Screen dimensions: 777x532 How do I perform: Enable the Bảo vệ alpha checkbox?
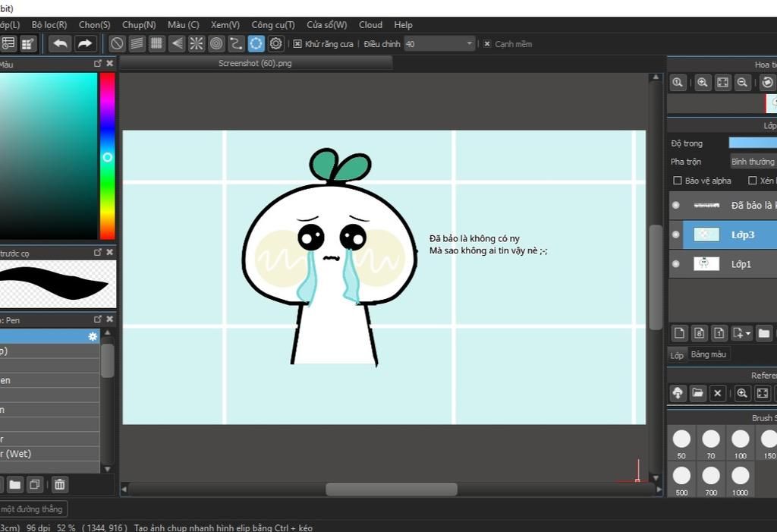point(678,181)
